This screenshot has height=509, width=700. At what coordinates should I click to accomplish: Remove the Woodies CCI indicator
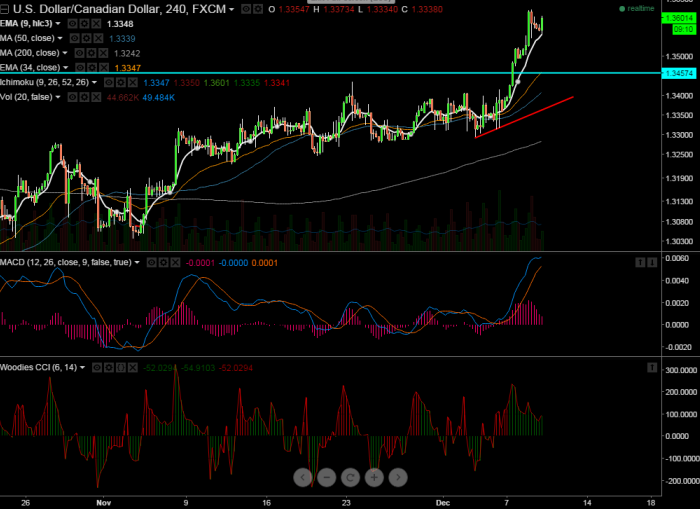point(133,368)
